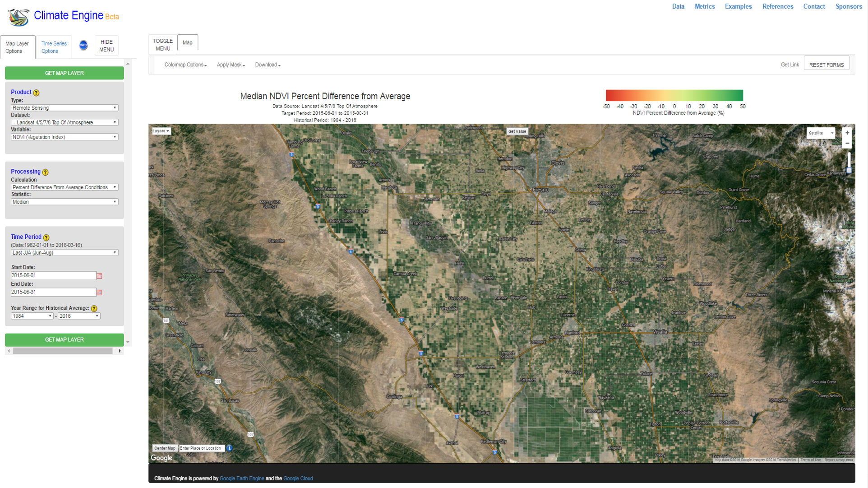This screenshot has width=868, height=488.
Task: Open time period dropdown Last JJA
Action: (x=65, y=253)
